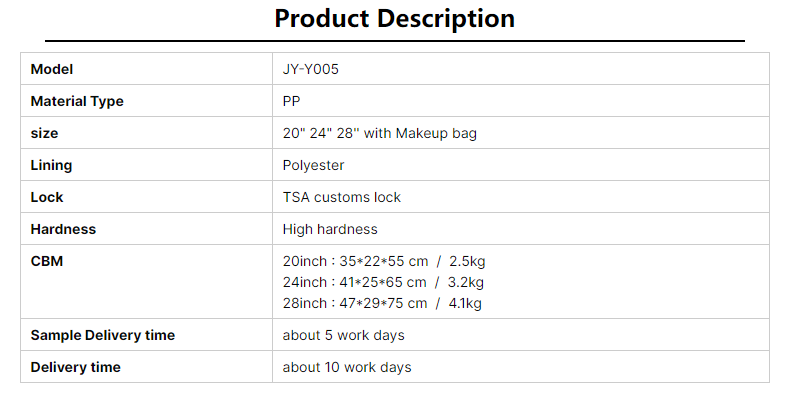This screenshot has height=397, width=807.
Task: Select the size row label
Action: click(44, 133)
